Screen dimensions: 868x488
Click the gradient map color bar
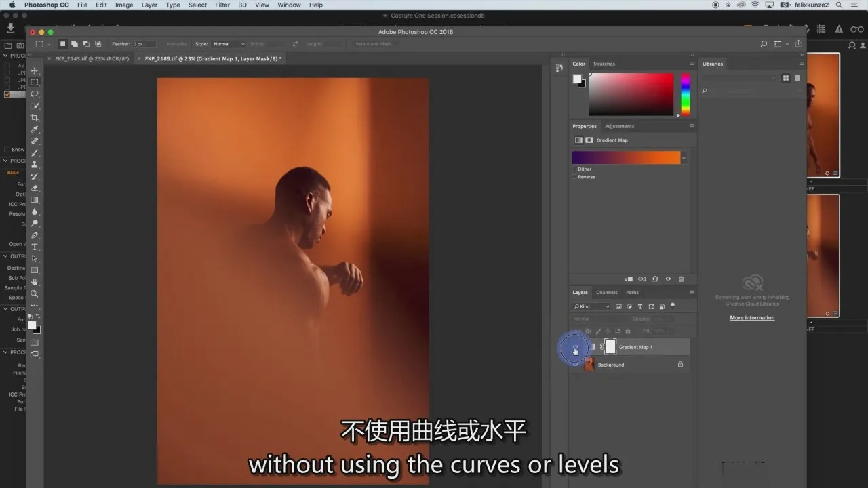(x=626, y=158)
